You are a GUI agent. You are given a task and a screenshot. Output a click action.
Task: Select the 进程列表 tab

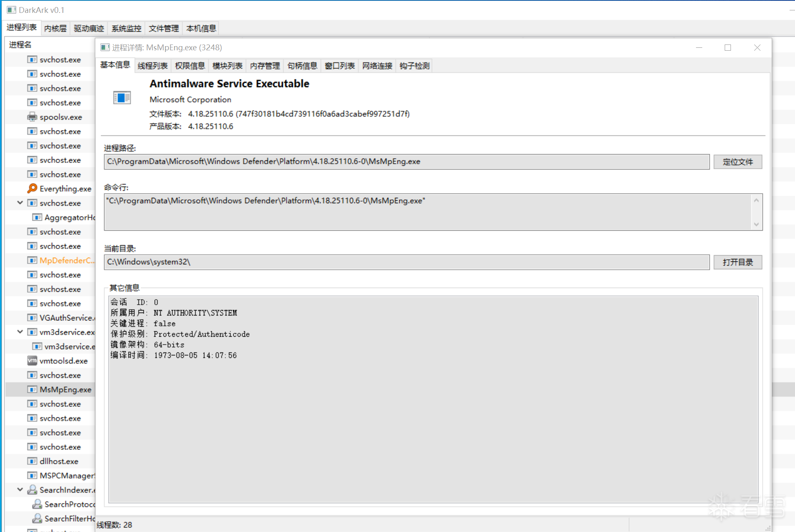(22, 27)
